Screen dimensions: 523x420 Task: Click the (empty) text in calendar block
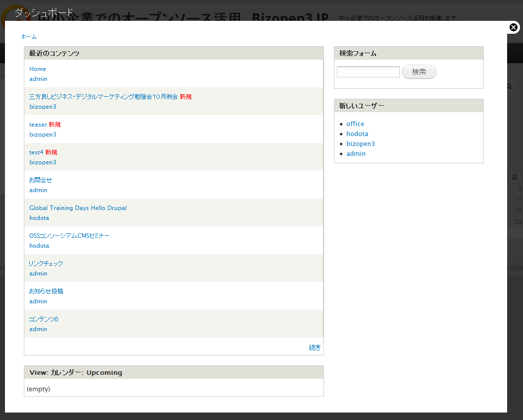click(38, 389)
